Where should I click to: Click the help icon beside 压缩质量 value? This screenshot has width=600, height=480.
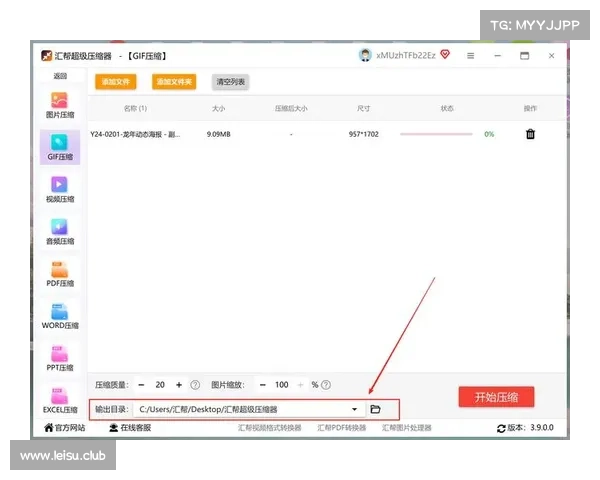(195, 385)
